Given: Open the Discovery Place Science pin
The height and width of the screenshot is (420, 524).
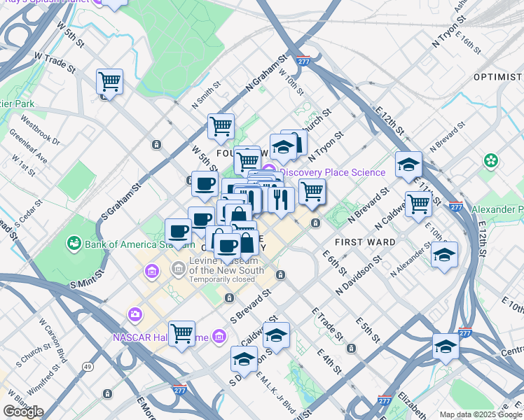Looking at the screenshot, I should [x=269, y=170].
